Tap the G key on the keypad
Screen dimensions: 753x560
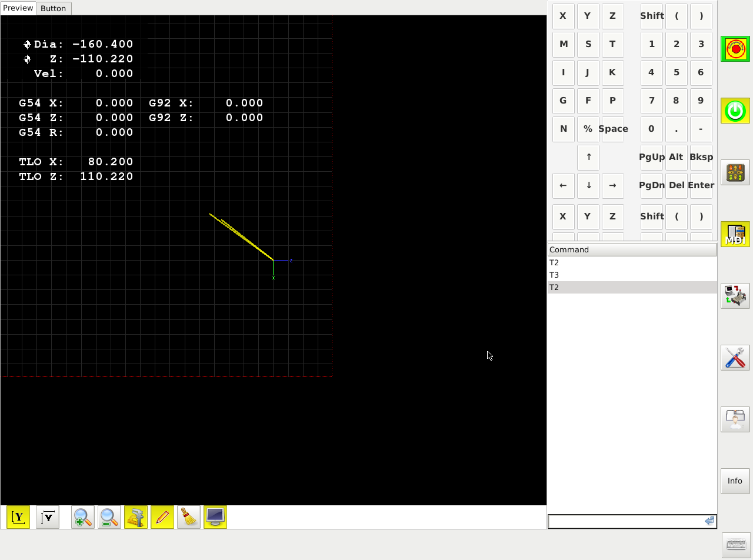564,101
